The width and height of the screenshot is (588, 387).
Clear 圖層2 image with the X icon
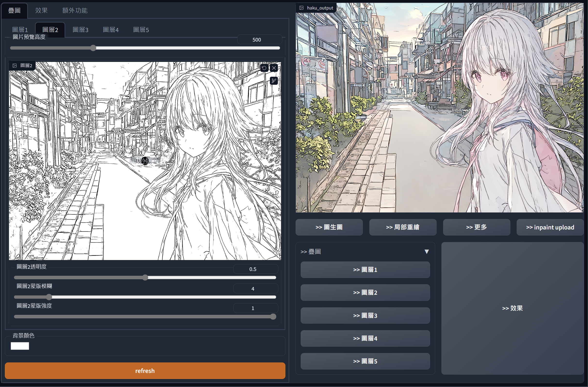pyautogui.click(x=274, y=68)
